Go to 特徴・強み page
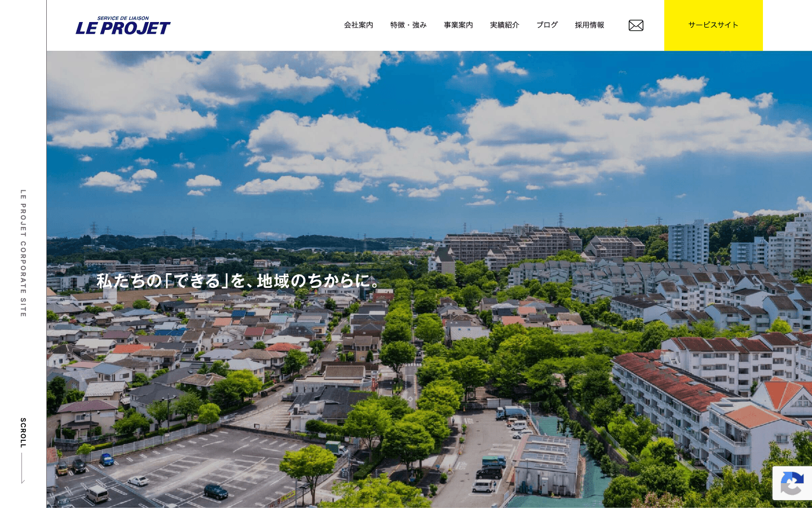Viewport: 812px width, 508px height. tap(408, 25)
